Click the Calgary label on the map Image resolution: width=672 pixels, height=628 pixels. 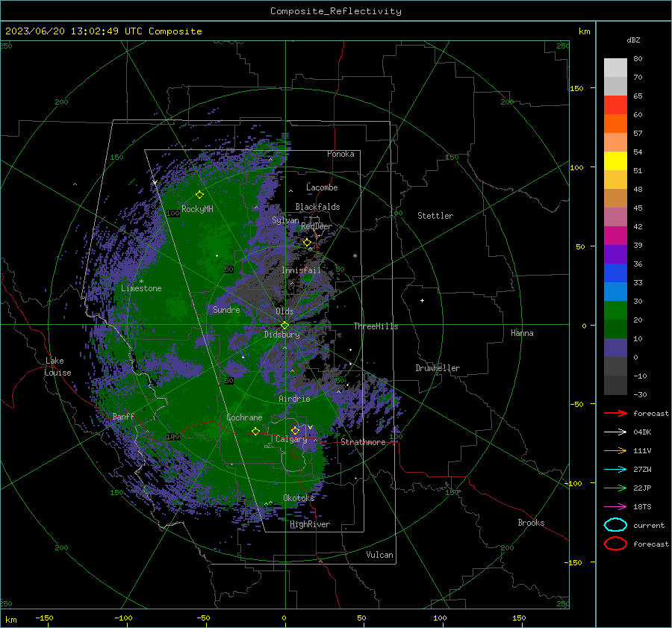point(291,439)
